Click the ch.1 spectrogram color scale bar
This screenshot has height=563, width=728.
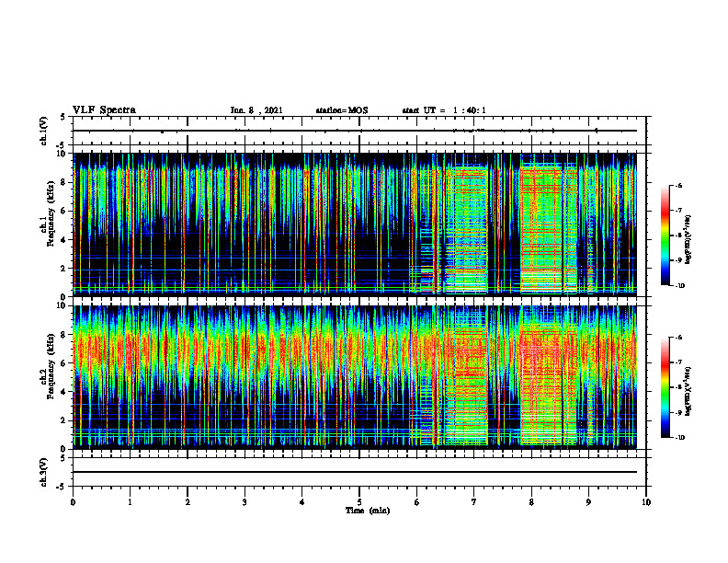click(x=665, y=236)
